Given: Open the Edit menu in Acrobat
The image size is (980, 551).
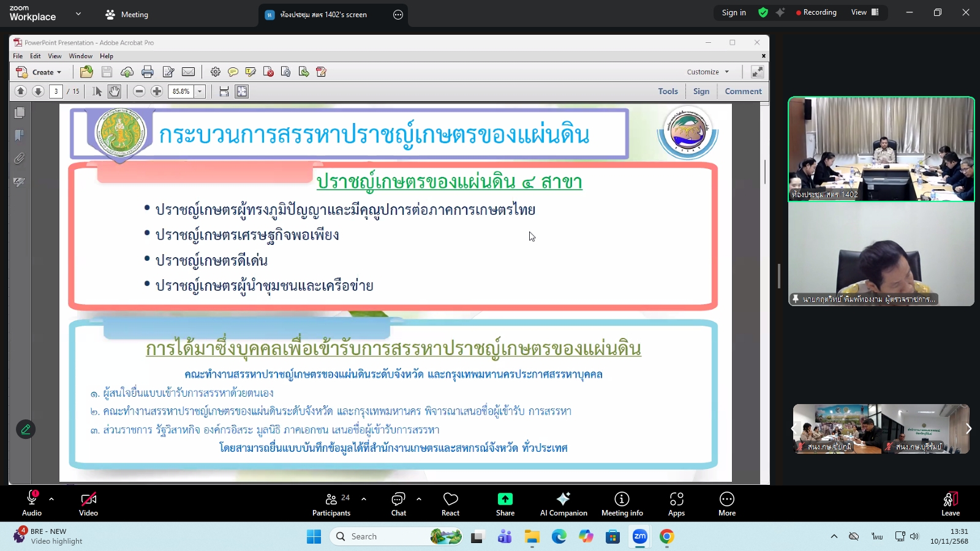Looking at the screenshot, I should (x=35, y=56).
